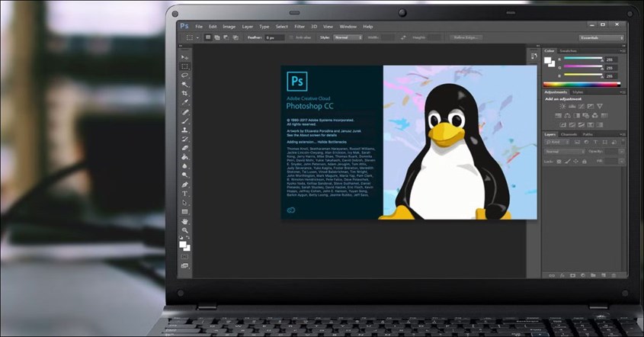Select the Brush tool
Screen dimensions: 644x337
(x=185, y=120)
